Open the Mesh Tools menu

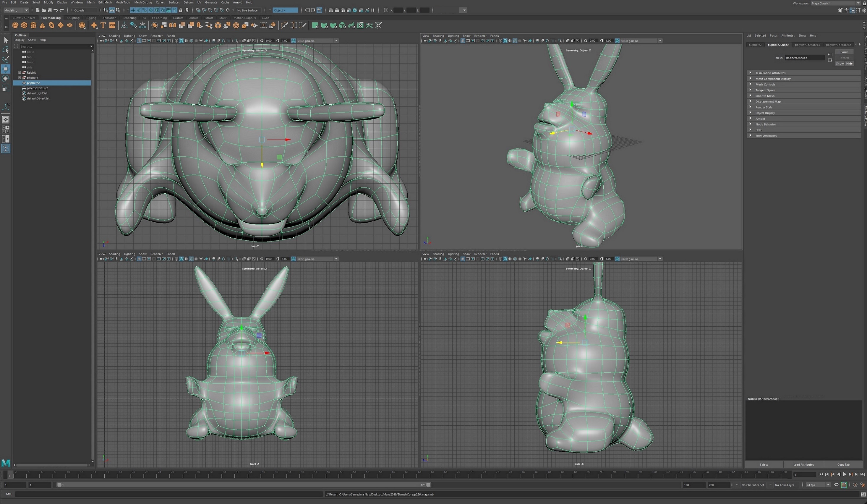click(x=123, y=2)
